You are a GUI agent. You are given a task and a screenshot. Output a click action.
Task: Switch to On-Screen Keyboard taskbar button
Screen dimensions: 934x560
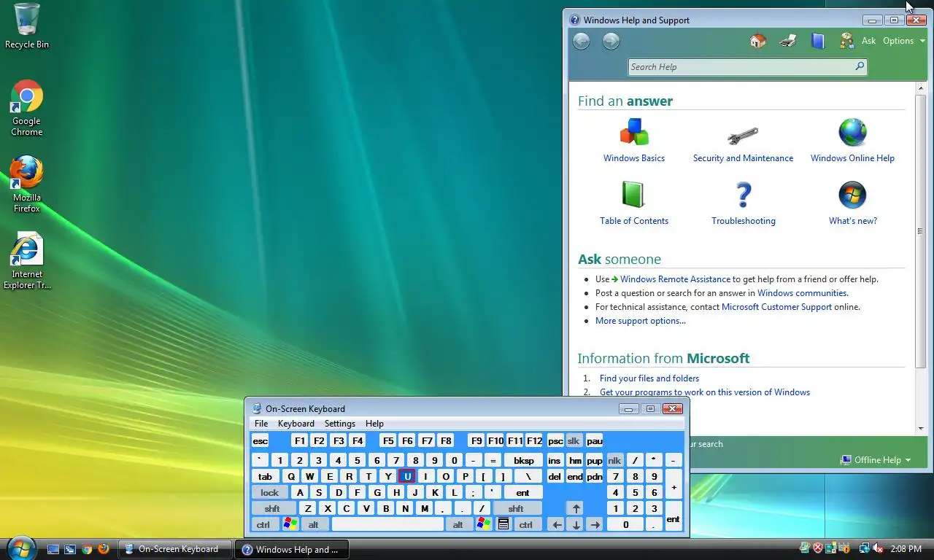point(175,549)
